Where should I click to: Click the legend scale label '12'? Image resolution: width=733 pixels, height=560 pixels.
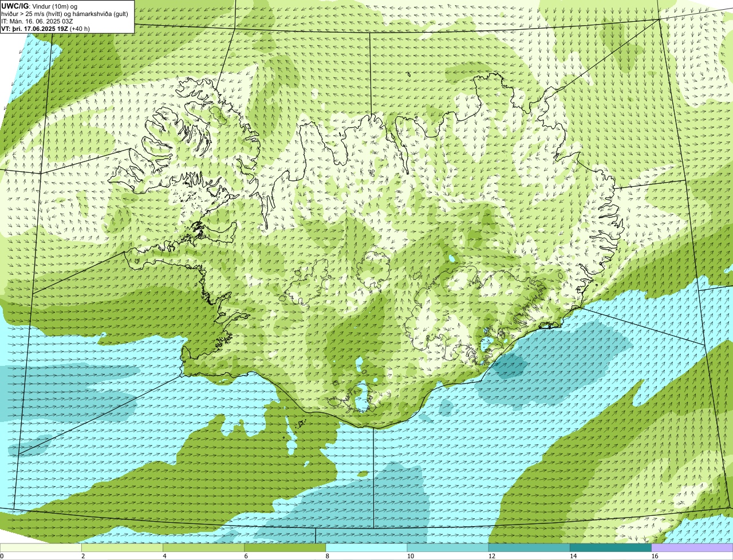coord(492,556)
